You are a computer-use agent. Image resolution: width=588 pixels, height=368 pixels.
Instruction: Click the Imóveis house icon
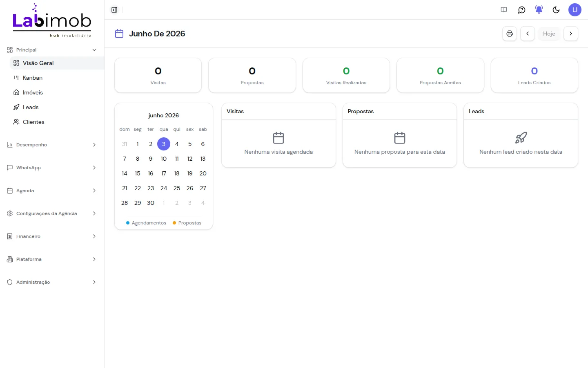point(16,92)
